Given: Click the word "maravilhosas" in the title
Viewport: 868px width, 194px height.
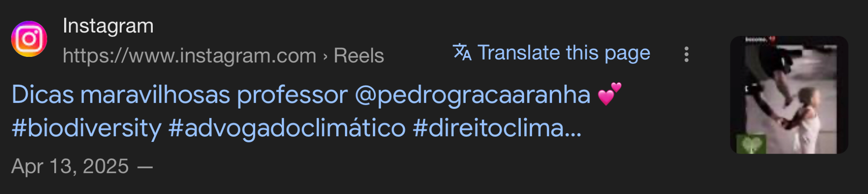Looking at the screenshot, I should [155, 95].
